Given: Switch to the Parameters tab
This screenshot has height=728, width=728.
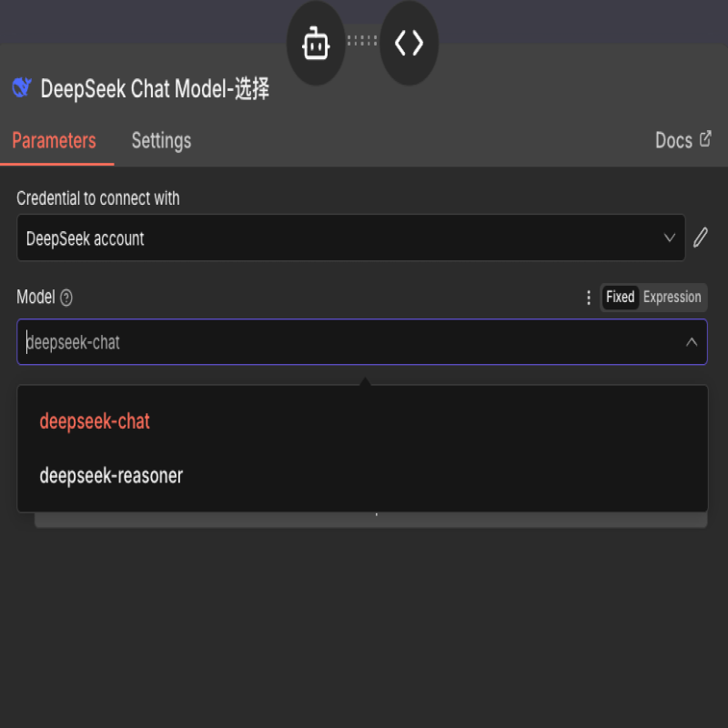Looking at the screenshot, I should [54, 141].
